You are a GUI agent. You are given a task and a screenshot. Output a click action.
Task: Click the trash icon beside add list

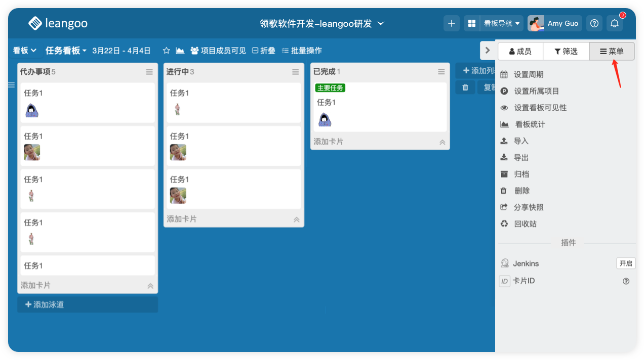point(465,87)
